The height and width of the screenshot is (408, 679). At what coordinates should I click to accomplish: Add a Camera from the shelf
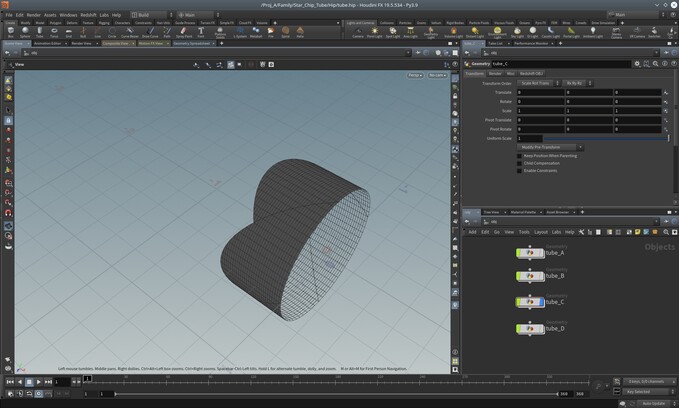tap(358, 32)
